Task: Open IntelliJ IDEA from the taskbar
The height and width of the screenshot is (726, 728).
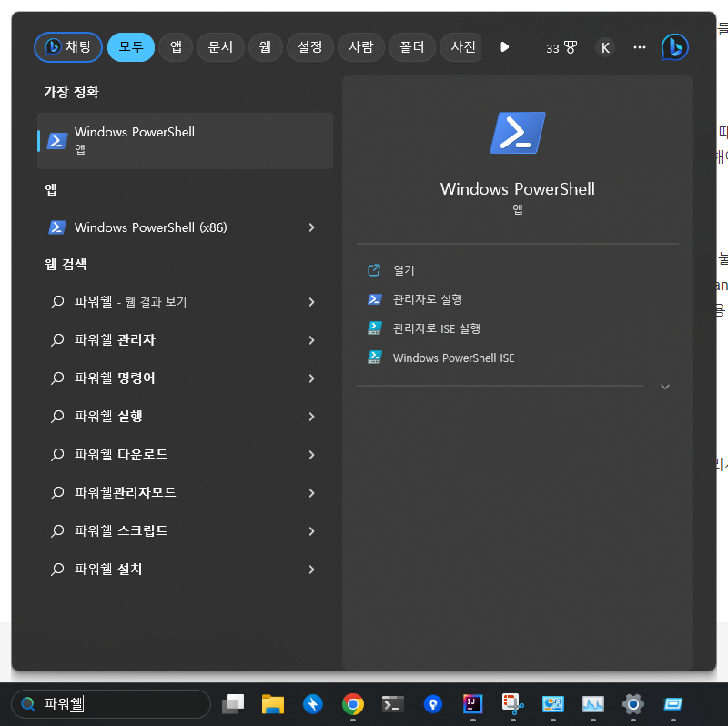Action: (x=472, y=704)
